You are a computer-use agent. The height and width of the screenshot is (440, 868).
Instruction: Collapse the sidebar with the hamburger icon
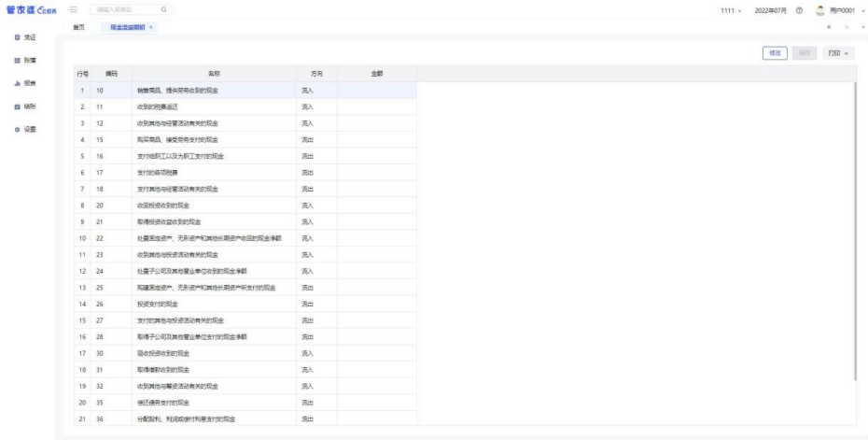click(x=73, y=9)
